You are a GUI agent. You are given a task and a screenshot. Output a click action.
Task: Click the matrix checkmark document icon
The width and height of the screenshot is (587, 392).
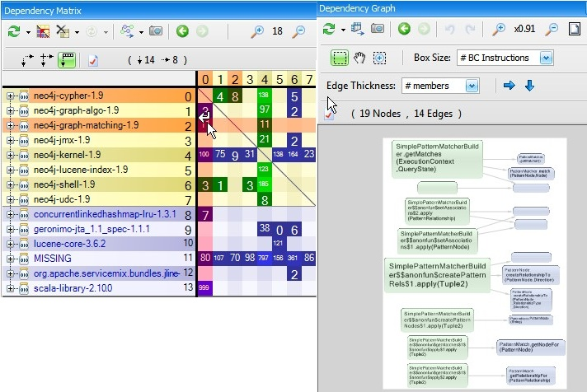pos(93,60)
